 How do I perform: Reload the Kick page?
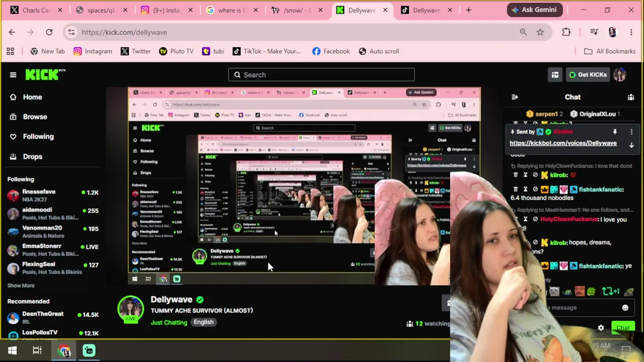click(49, 32)
